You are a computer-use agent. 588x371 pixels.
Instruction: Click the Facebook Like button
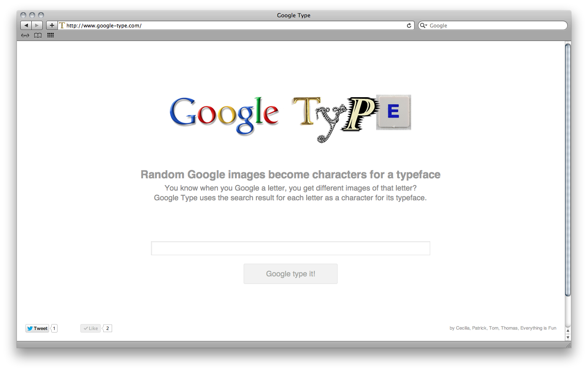(91, 328)
